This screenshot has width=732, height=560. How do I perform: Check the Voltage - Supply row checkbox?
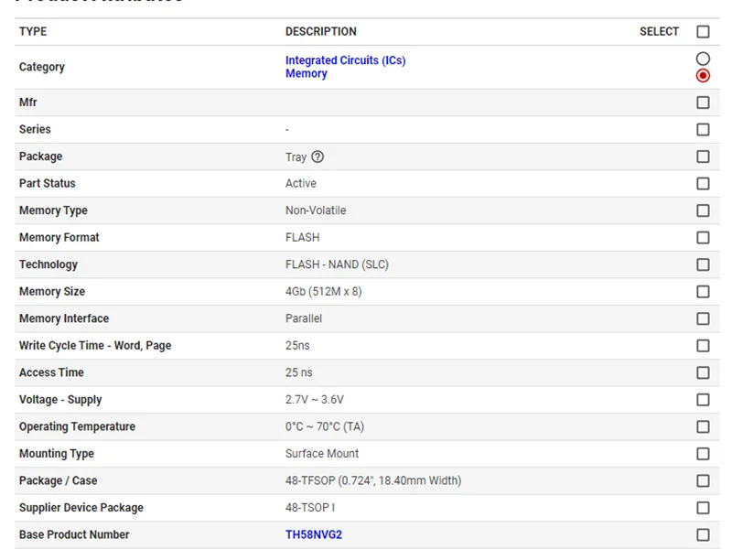pyautogui.click(x=703, y=400)
